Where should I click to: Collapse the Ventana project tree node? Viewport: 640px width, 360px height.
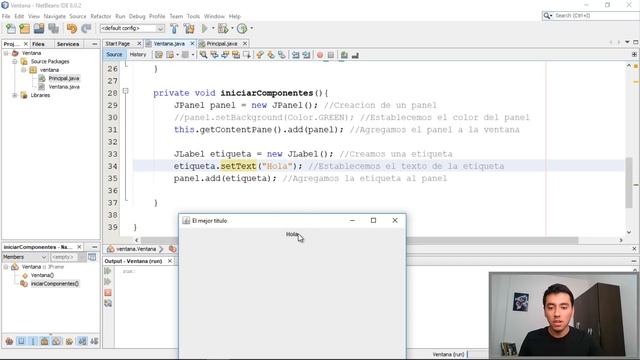[6, 53]
